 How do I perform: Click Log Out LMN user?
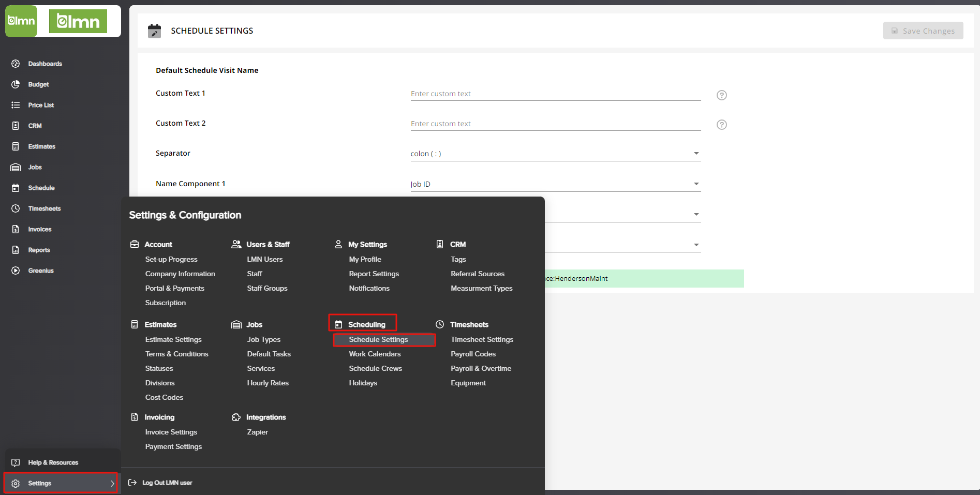167,483
